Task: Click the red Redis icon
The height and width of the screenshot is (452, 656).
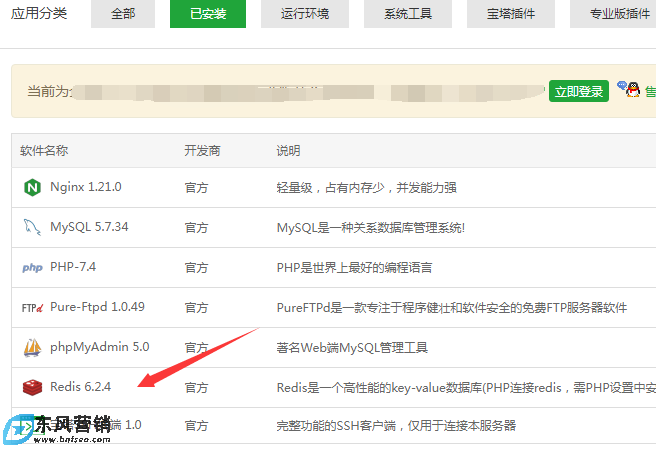Action: click(32, 386)
